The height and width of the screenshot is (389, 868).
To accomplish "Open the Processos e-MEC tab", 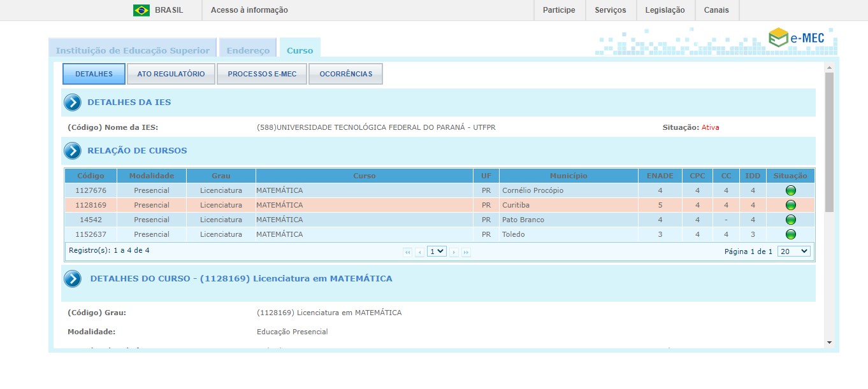I will 262,74.
